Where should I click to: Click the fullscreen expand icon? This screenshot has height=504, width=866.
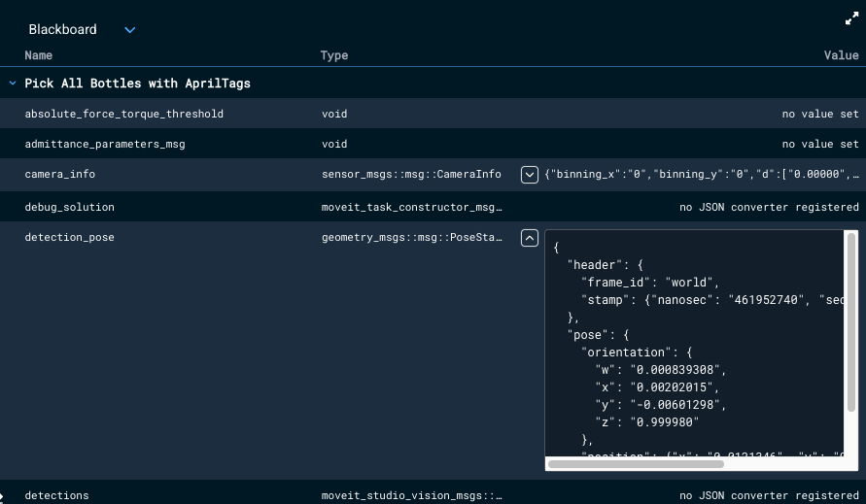coord(852,18)
